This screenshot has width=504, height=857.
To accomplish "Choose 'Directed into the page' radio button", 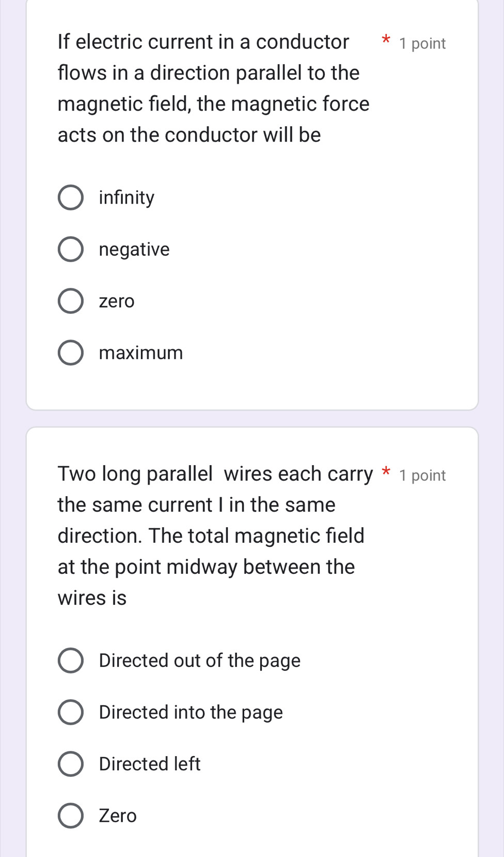I will [70, 712].
